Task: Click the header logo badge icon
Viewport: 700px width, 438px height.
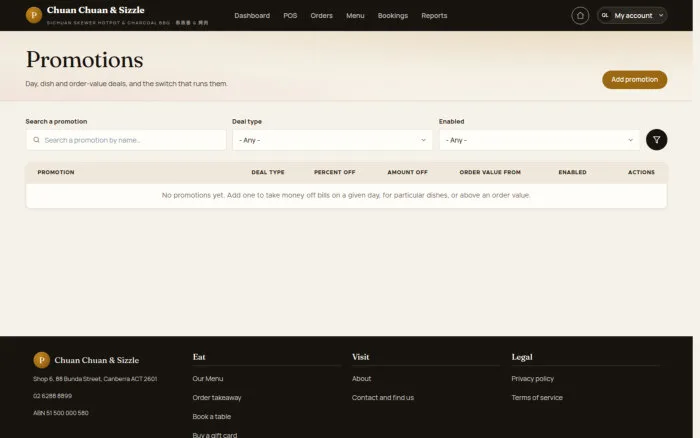Action: click(34, 15)
